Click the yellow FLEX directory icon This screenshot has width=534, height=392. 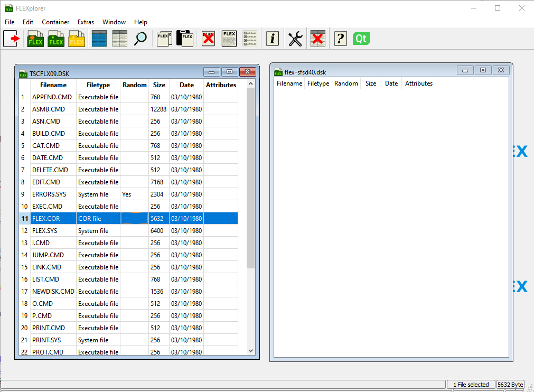coord(76,39)
